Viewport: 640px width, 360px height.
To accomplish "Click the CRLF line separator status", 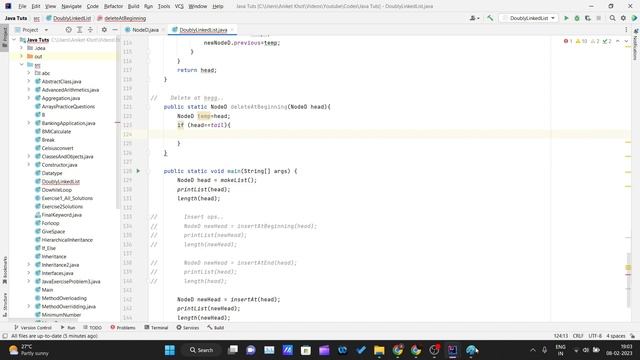I will tap(578, 336).
